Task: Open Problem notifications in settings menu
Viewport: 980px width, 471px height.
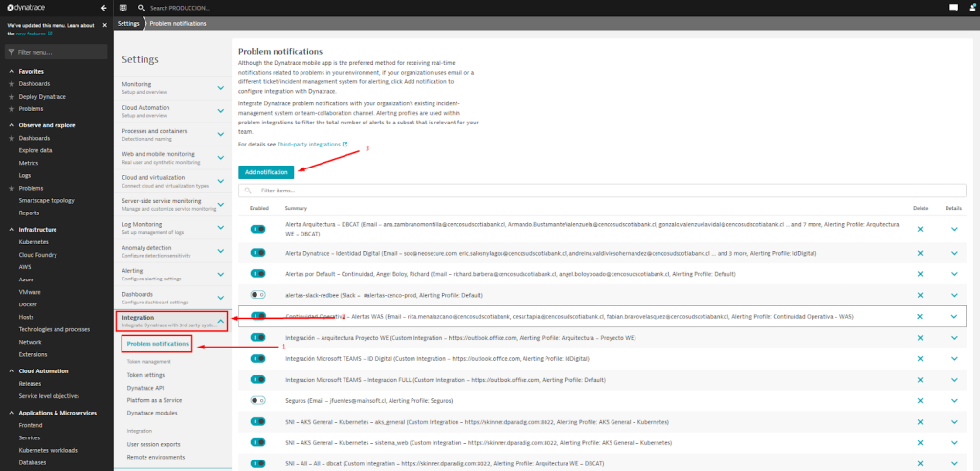Action: point(158,344)
